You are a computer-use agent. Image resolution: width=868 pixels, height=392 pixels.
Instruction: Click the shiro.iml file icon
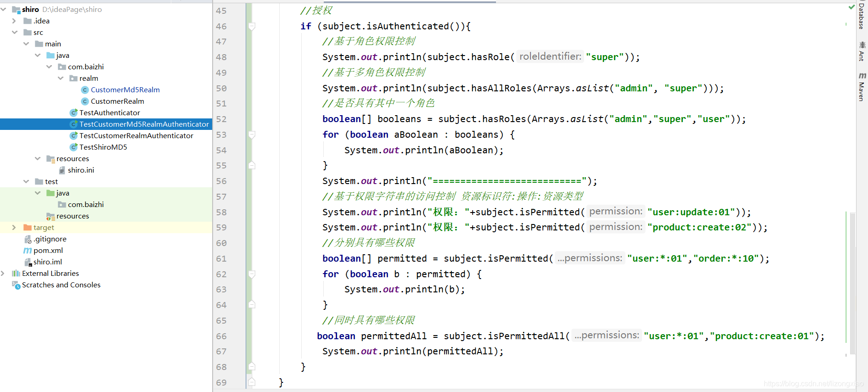(x=28, y=262)
